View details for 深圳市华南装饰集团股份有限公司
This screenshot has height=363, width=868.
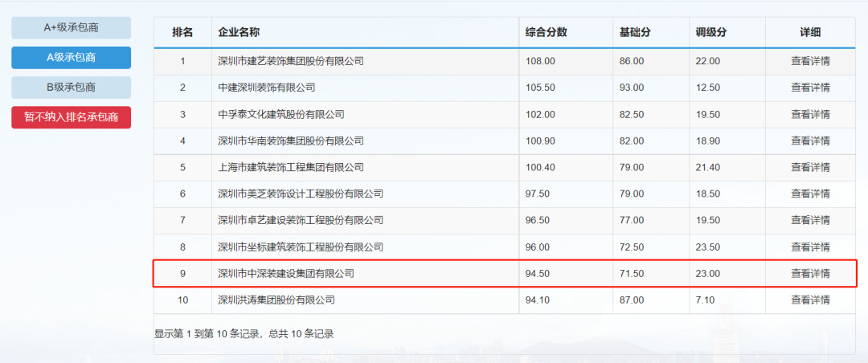[x=810, y=141]
